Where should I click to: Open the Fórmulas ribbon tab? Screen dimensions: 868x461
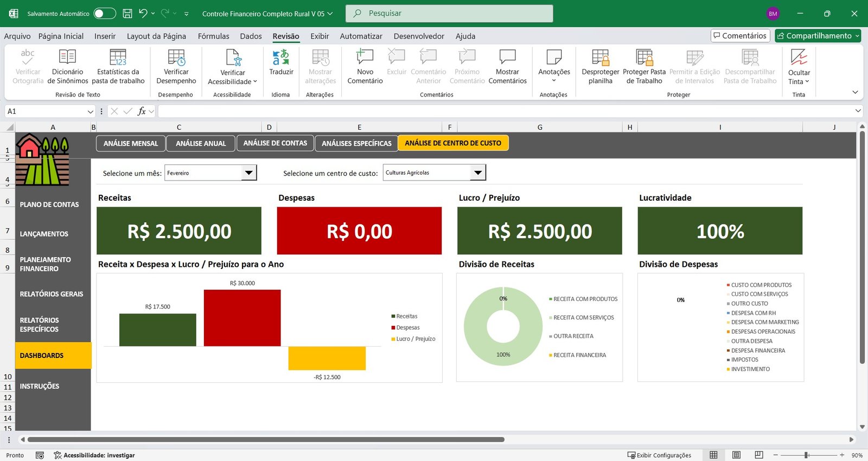pyautogui.click(x=213, y=36)
